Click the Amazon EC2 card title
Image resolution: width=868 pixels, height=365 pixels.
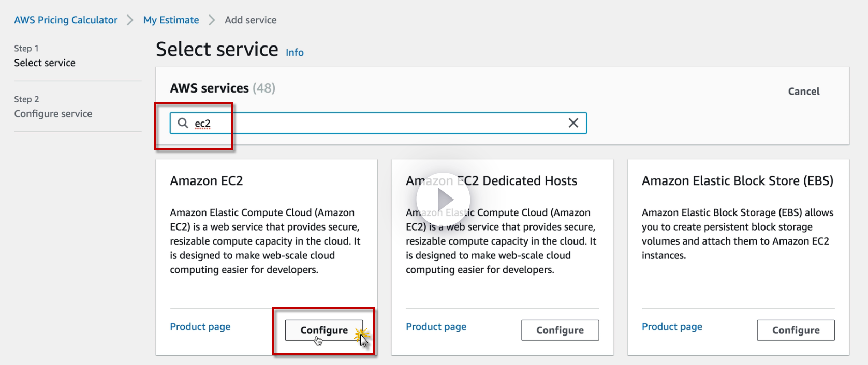207,181
